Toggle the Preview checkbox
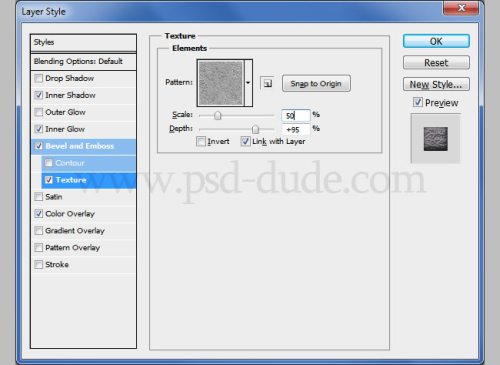This screenshot has width=500, height=365. click(418, 102)
